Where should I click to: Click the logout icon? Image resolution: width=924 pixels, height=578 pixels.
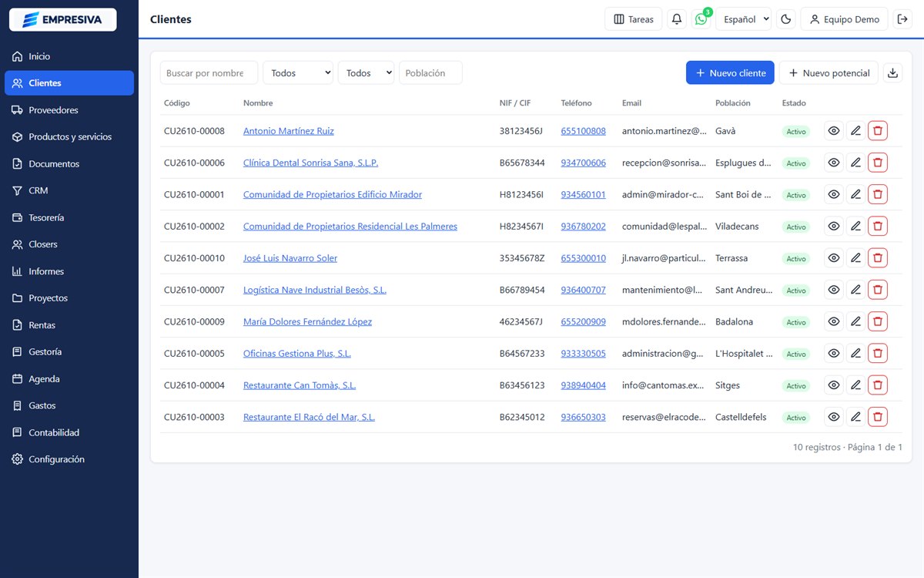[x=903, y=19]
